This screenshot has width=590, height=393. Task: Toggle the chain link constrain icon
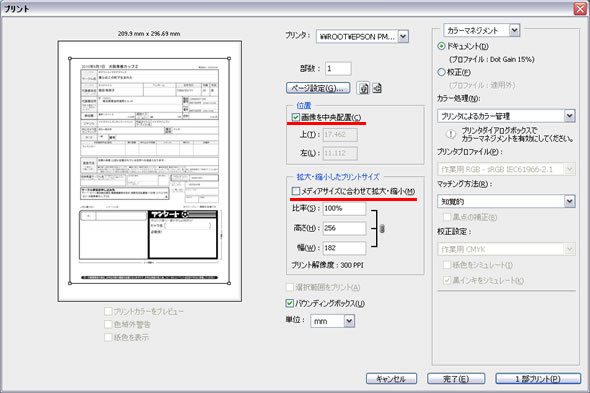[382, 228]
